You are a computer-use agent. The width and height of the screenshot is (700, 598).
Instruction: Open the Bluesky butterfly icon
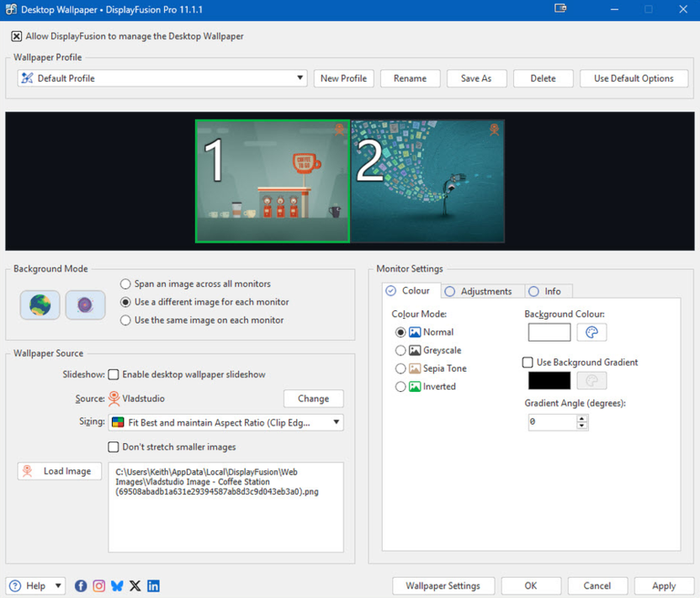point(117,586)
